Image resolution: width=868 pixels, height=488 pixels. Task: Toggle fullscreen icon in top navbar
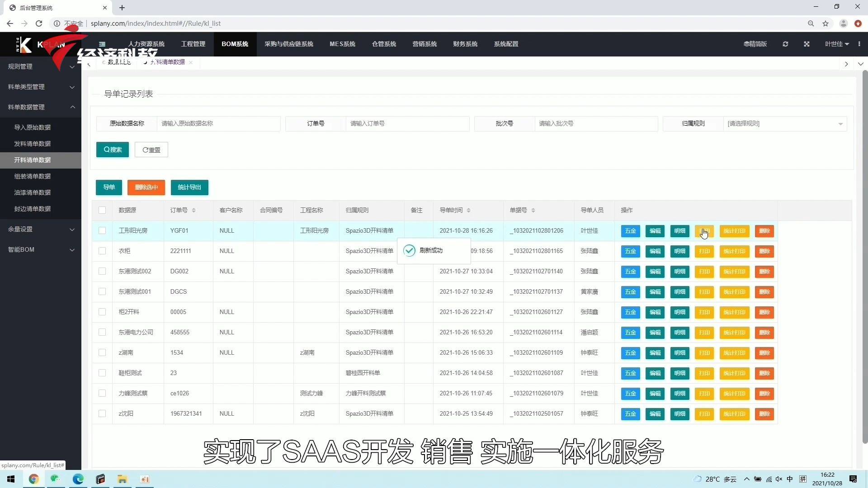pyautogui.click(x=807, y=44)
